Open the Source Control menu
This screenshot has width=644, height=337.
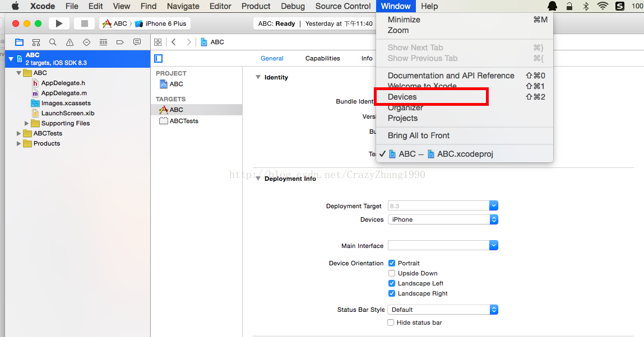pyautogui.click(x=343, y=6)
